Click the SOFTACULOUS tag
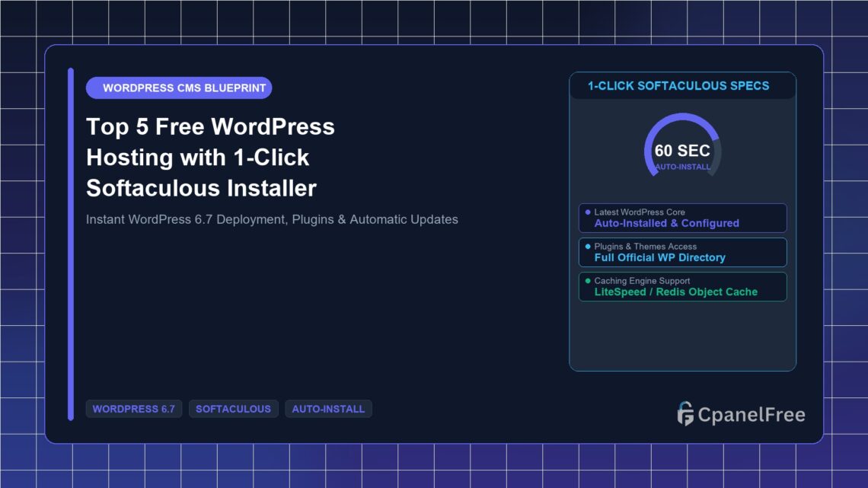Screen dimensions: 868x488 [233, 409]
